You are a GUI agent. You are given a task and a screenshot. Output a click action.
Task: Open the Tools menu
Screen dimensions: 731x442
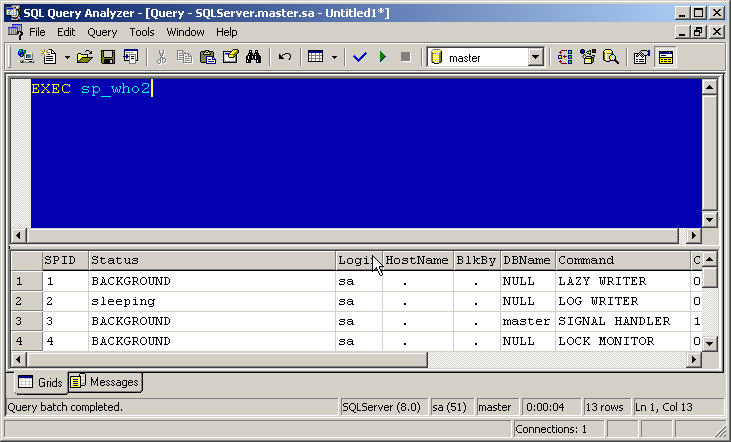[x=142, y=32]
